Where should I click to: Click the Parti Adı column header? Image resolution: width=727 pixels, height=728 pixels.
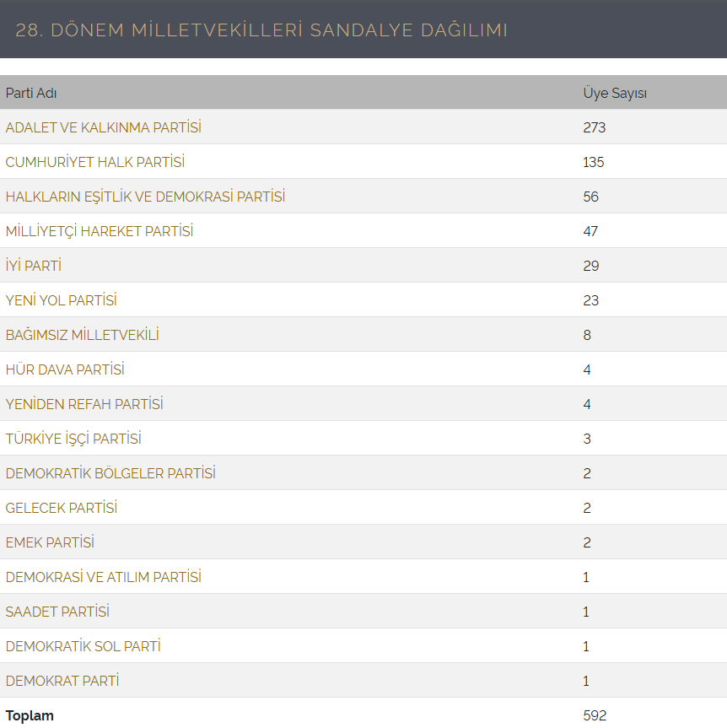click(31, 93)
